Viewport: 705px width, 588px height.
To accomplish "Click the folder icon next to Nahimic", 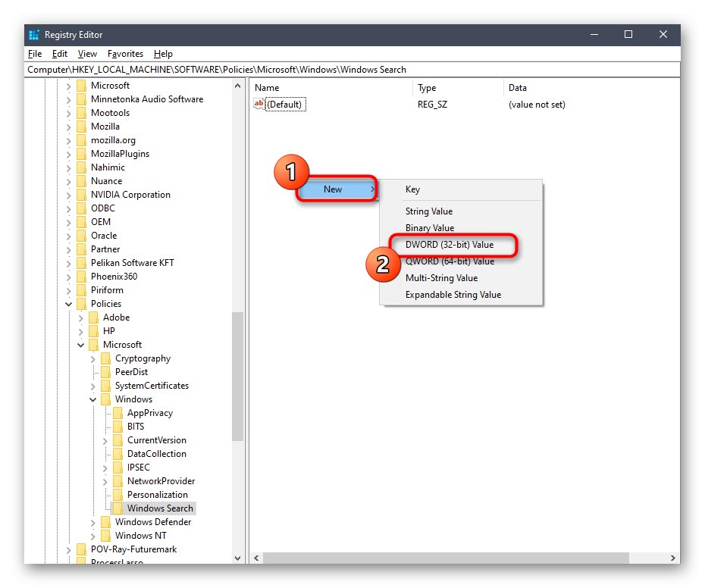I will [81, 167].
